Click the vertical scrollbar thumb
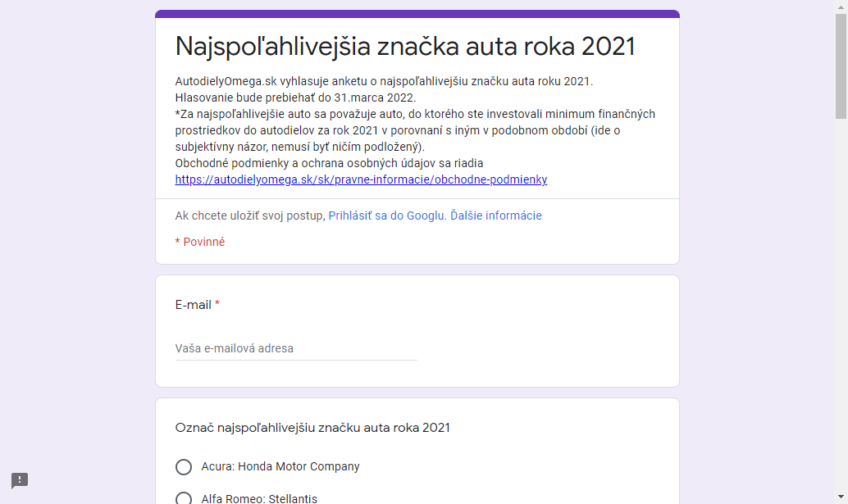Viewport: 848px width, 504px height. (841, 66)
